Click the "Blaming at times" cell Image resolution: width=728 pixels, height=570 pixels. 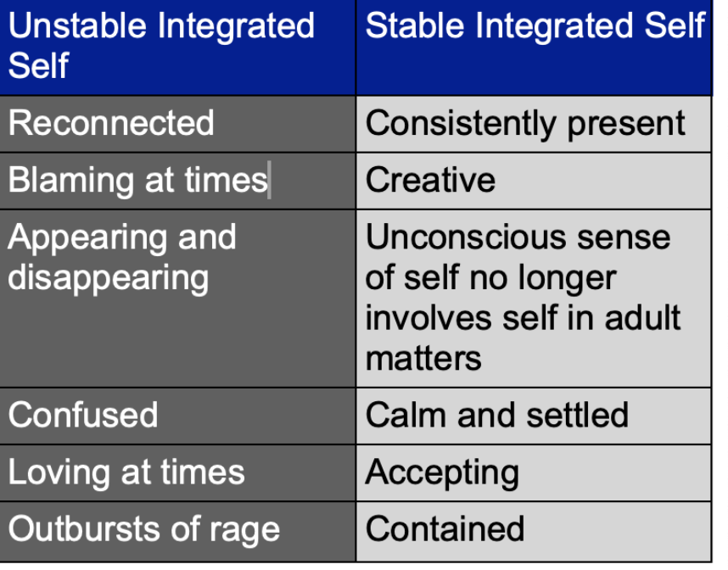click(x=177, y=181)
